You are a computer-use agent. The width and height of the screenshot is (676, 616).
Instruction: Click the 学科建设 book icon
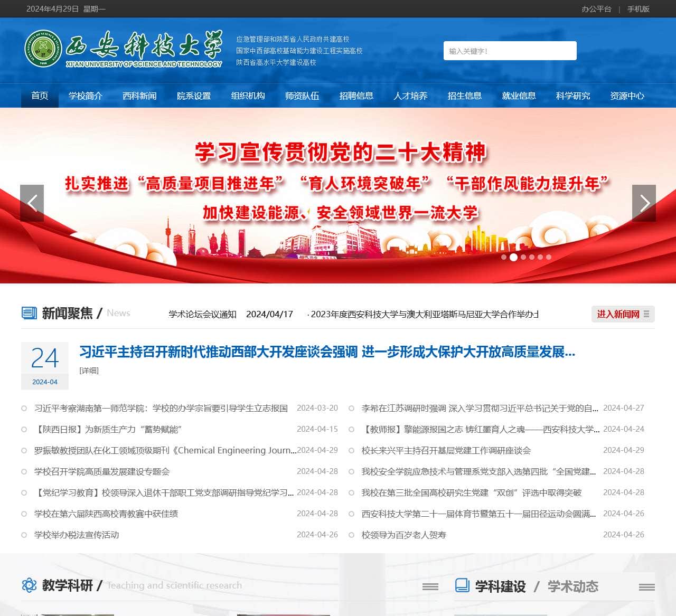coord(462,585)
